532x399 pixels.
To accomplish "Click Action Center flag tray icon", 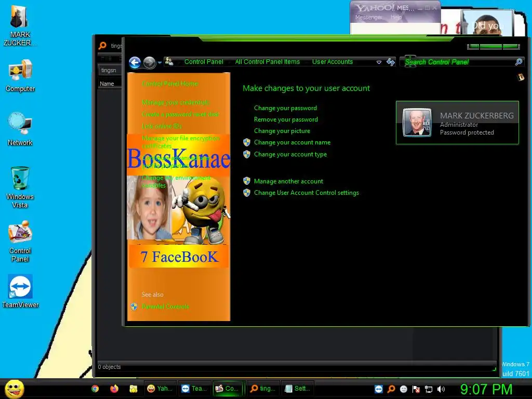I will coord(416,389).
